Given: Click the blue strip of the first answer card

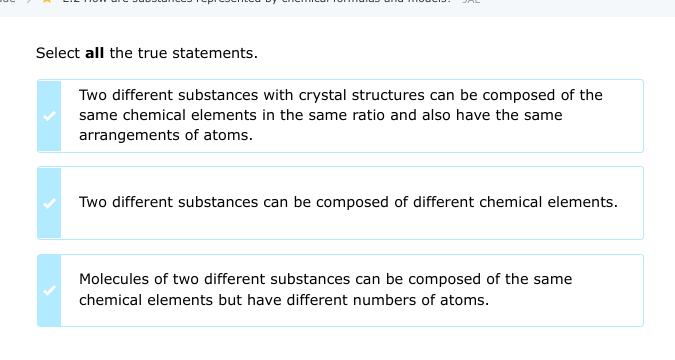Looking at the screenshot, I should (50, 116).
